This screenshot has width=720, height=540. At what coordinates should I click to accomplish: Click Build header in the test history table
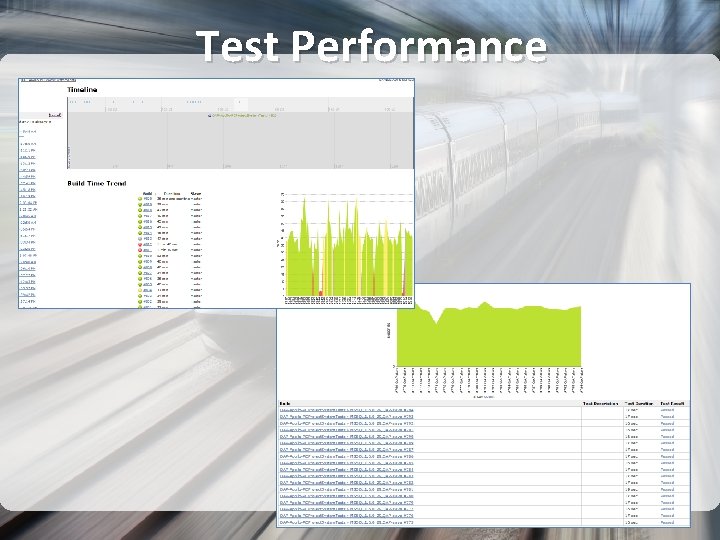[x=285, y=403]
